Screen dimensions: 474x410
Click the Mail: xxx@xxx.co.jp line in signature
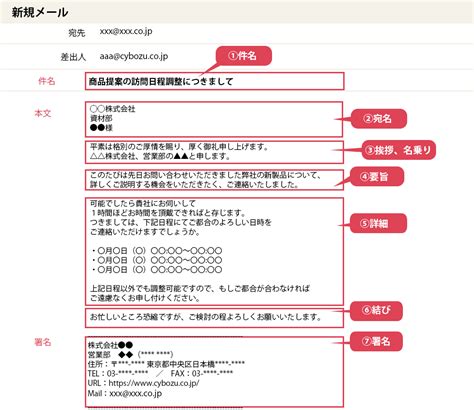point(125,393)
